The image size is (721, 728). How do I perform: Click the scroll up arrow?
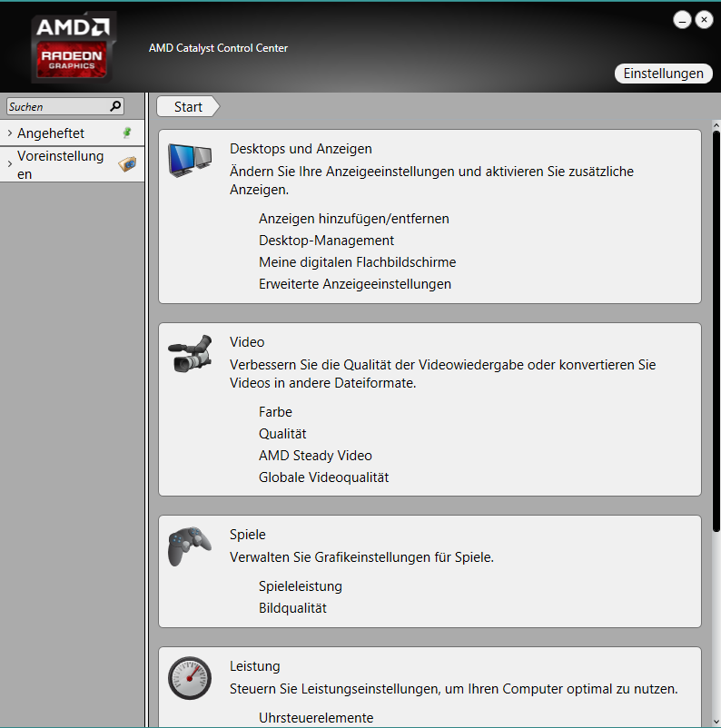[716, 125]
